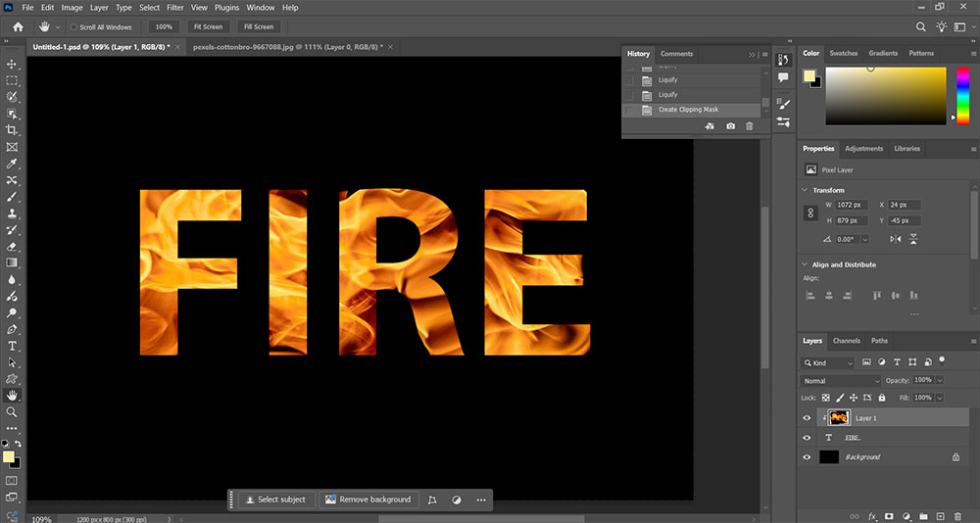Open the Comments tab
The width and height of the screenshot is (980, 523).
pos(676,54)
